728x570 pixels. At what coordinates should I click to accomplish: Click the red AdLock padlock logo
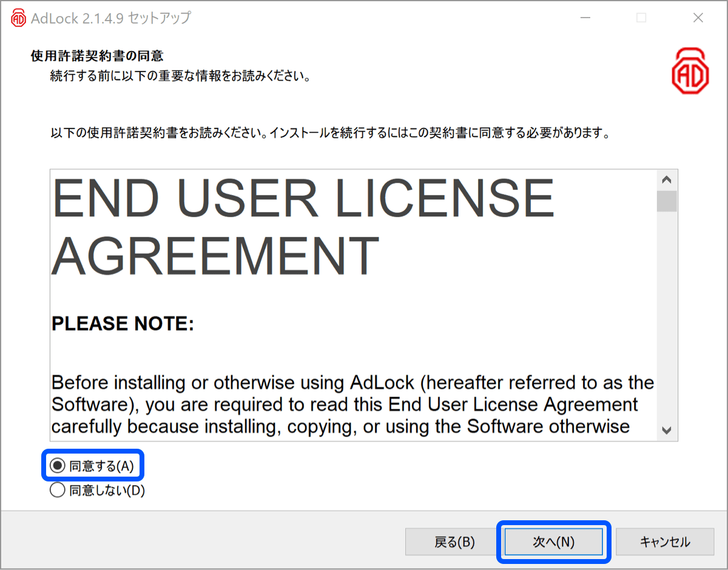click(690, 71)
